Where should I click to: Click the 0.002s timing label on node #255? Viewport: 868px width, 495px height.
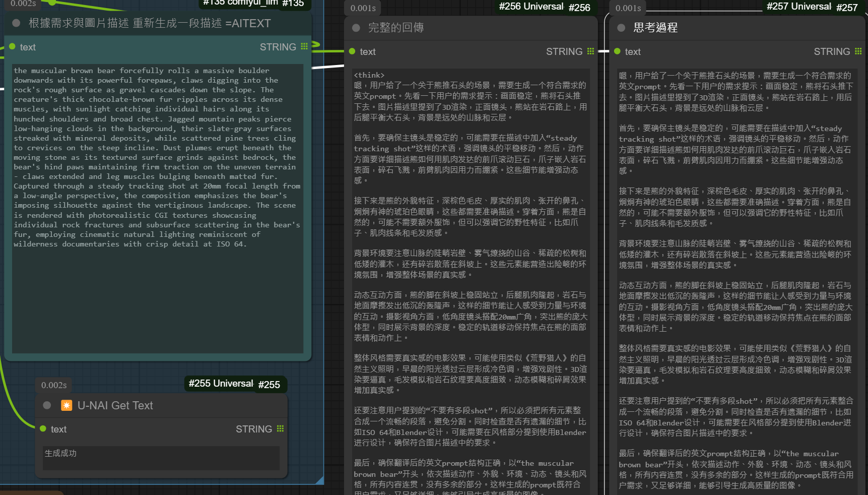tap(54, 385)
